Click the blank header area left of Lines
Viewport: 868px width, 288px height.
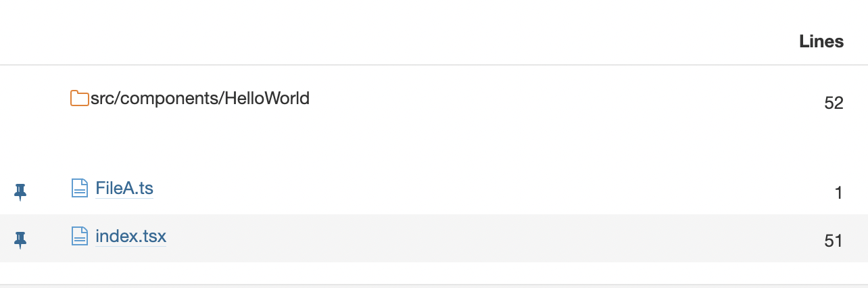[406, 41]
